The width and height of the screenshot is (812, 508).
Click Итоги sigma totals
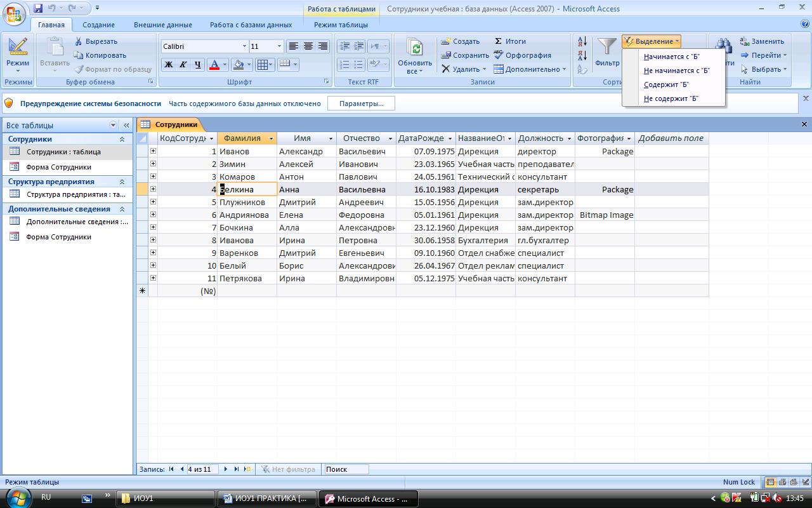[511, 41]
